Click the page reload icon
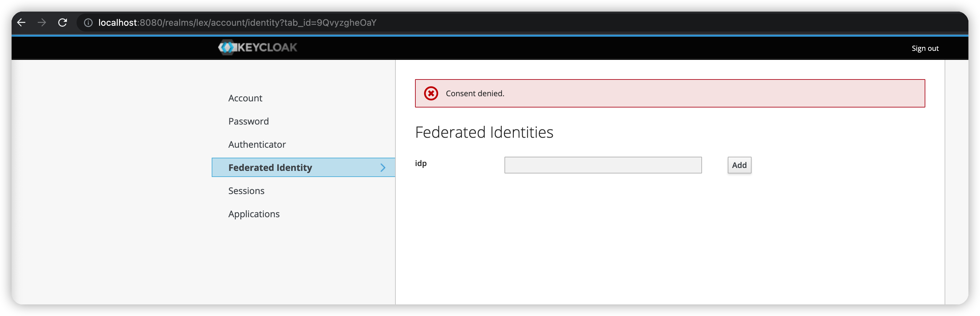Viewport: 980px width, 316px height. [63, 23]
